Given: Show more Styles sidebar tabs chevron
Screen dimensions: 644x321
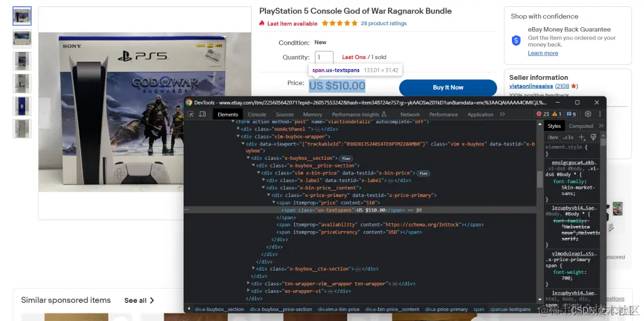Looking at the screenshot, I should [601, 126].
